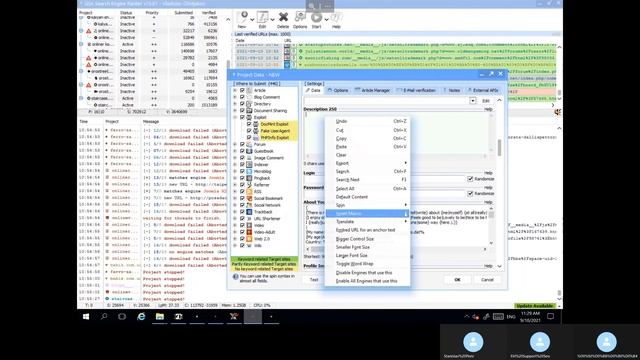Open the Spin submenu
The width and height of the screenshot is (640, 360).
click(x=367, y=205)
